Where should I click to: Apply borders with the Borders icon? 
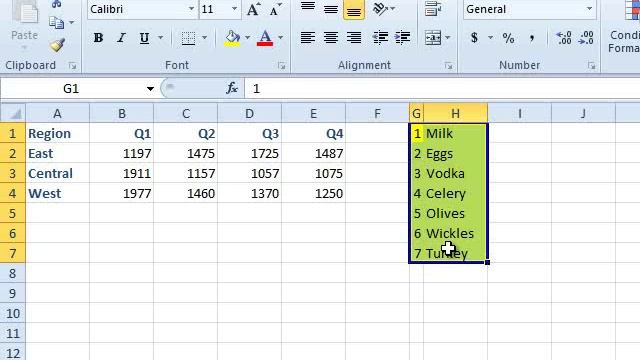point(188,38)
